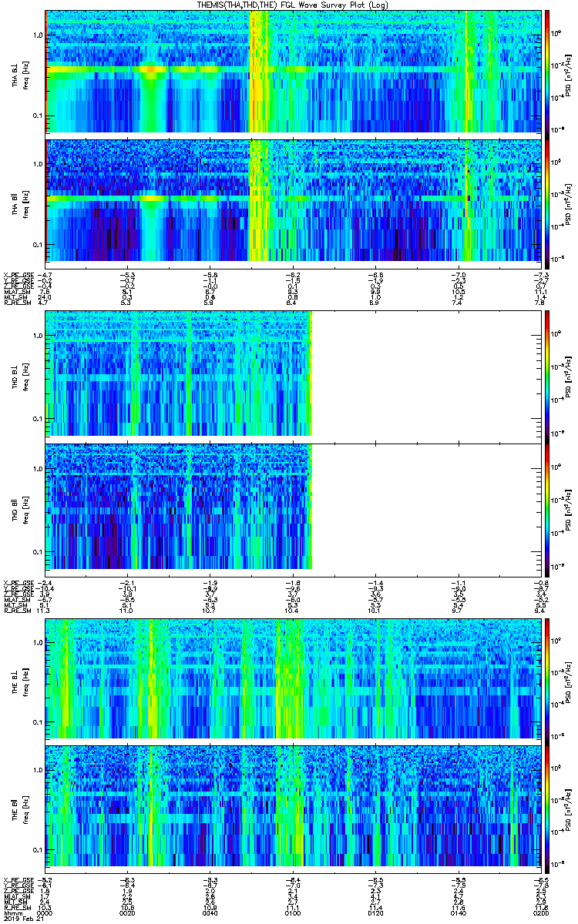Click the '0040' time tick label
Image resolution: width=578 pixels, height=924 pixels.
210,914
